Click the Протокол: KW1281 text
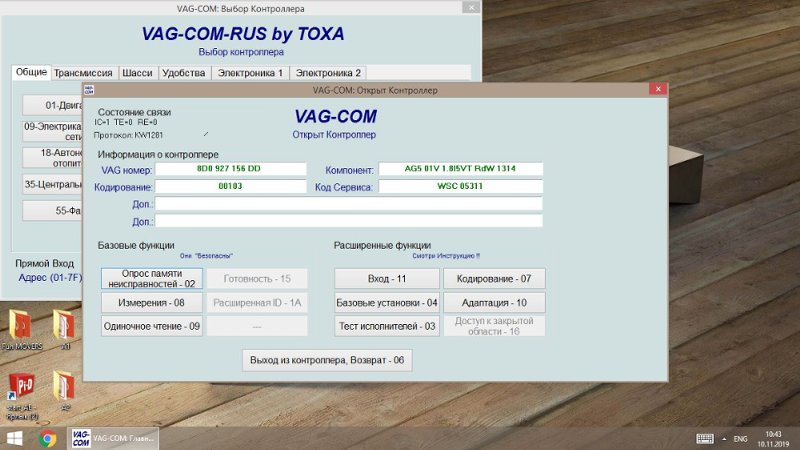The image size is (800, 450). (129, 135)
